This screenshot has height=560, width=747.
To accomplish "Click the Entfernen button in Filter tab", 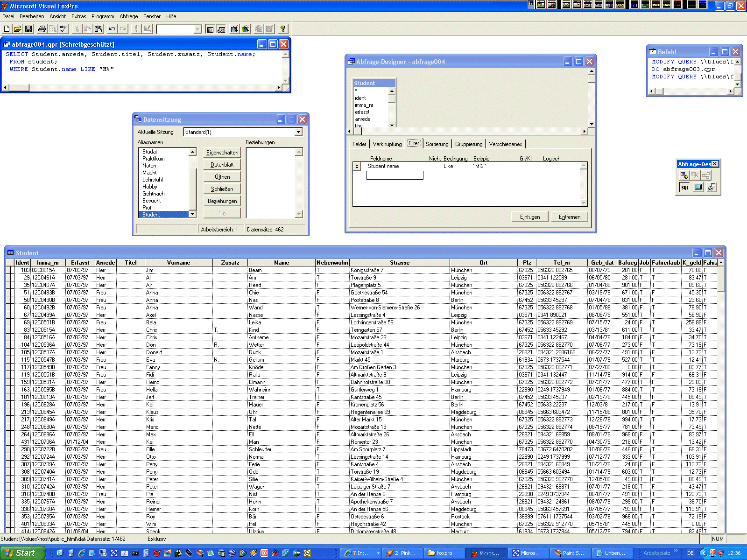I will (x=570, y=217).
